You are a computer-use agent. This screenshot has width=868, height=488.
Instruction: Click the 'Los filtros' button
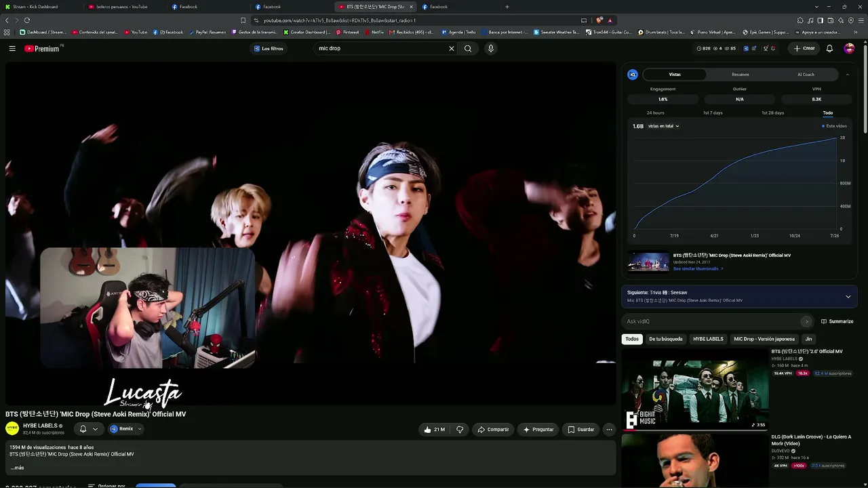(269, 49)
